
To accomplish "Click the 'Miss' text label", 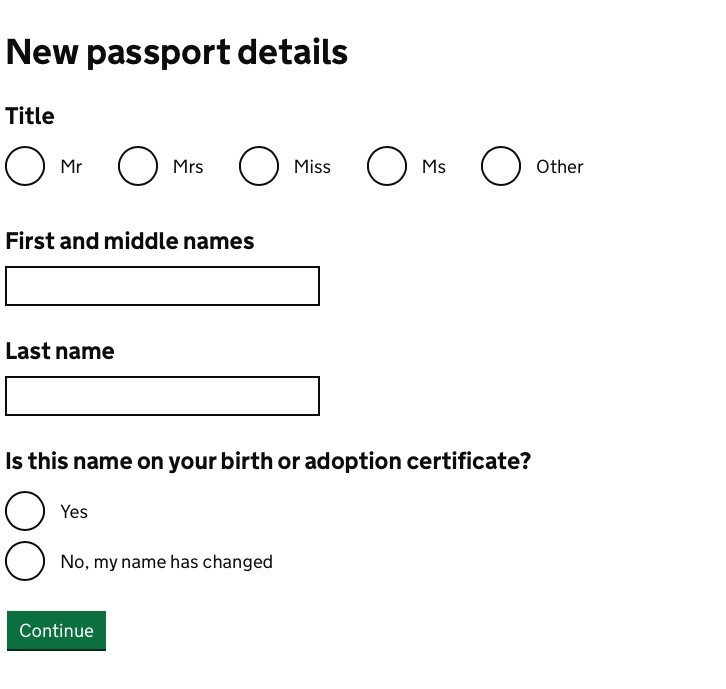I will click(x=312, y=167).
